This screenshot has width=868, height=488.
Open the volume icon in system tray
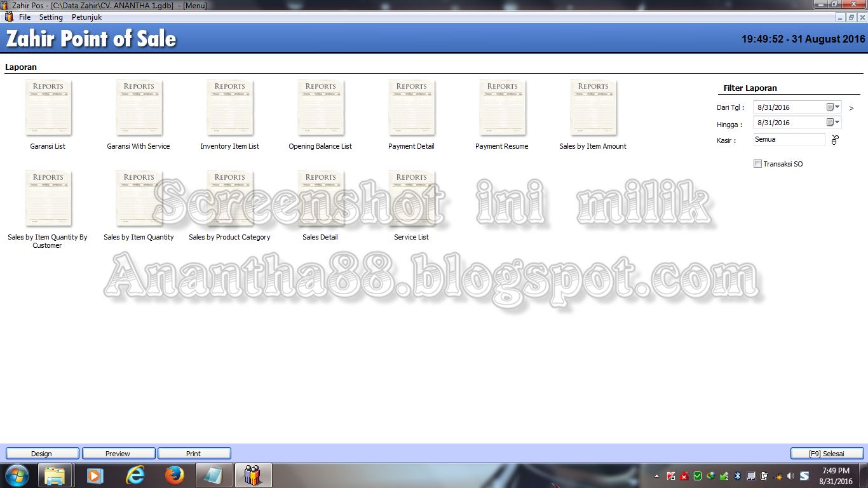790,476
